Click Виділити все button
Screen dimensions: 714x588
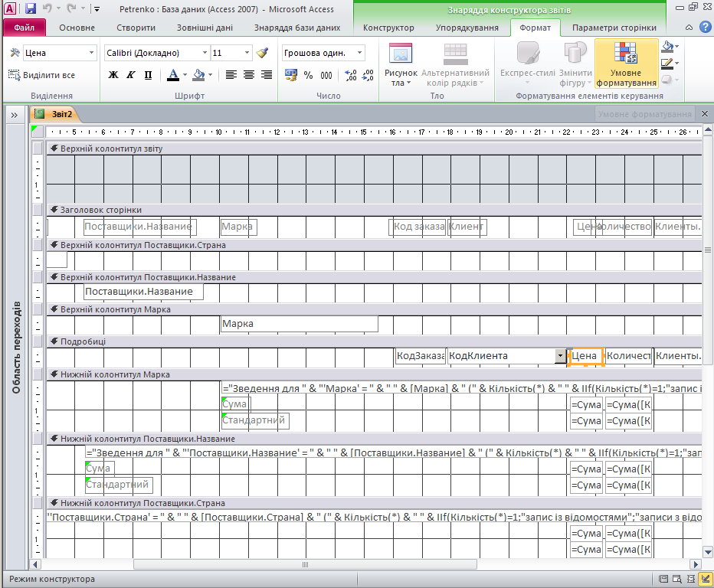click(x=42, y=75)
